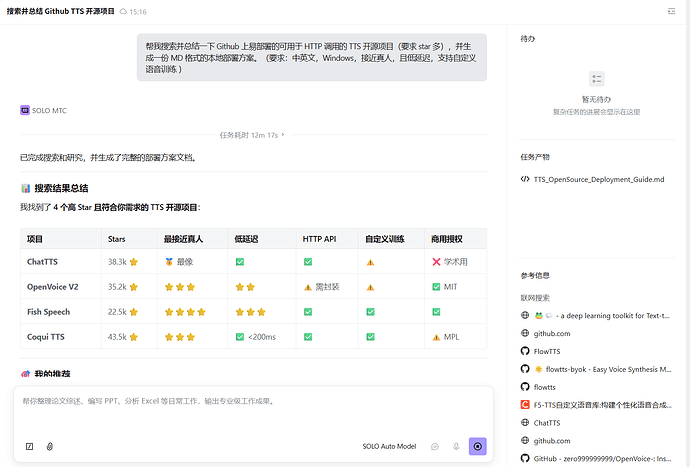Click the user's request message bubble
This screenshot has width=690, height=467.
click(312, 57)
